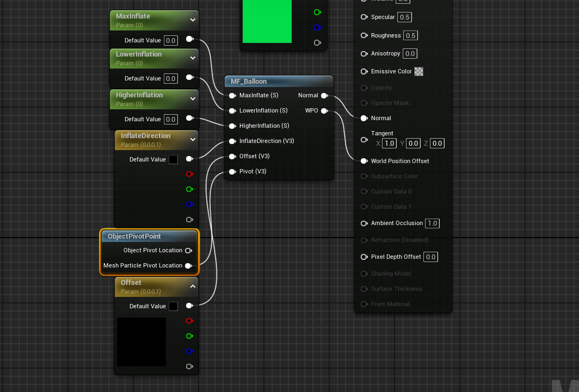Screen dimensions: 579x392
Task: Click the red channel pin on Offset node
Action: (x=190, y=321)
